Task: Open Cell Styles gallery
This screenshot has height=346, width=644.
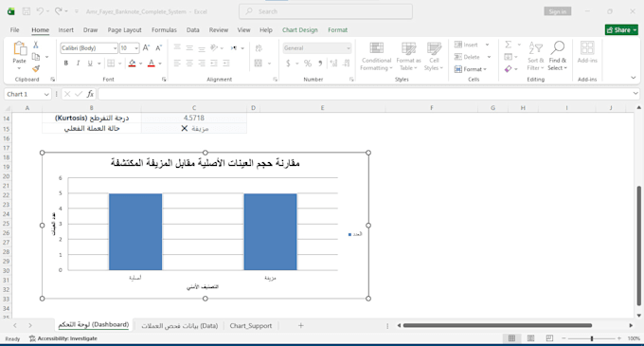Action: tap(434, 56)
